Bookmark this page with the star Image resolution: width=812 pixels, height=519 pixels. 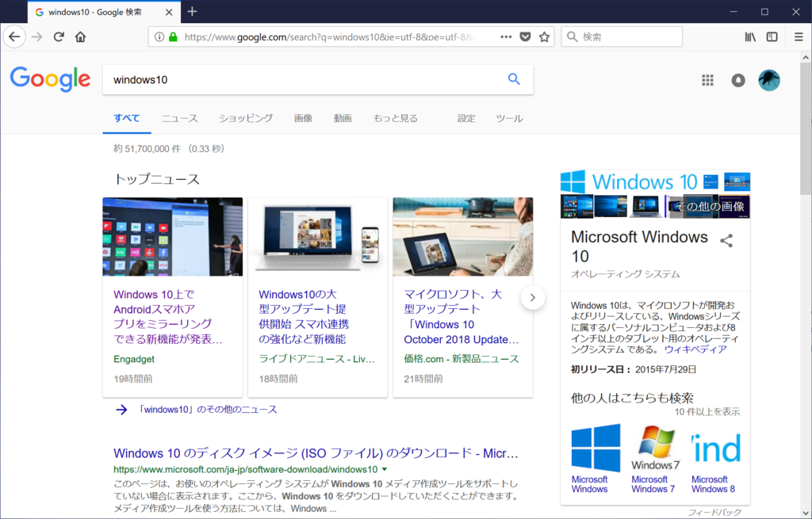click(x=544, y=36)
